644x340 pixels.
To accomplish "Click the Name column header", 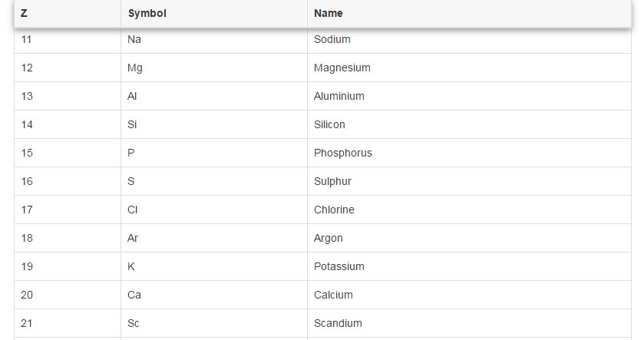I will pyautogui.click(x=470, y=13).
